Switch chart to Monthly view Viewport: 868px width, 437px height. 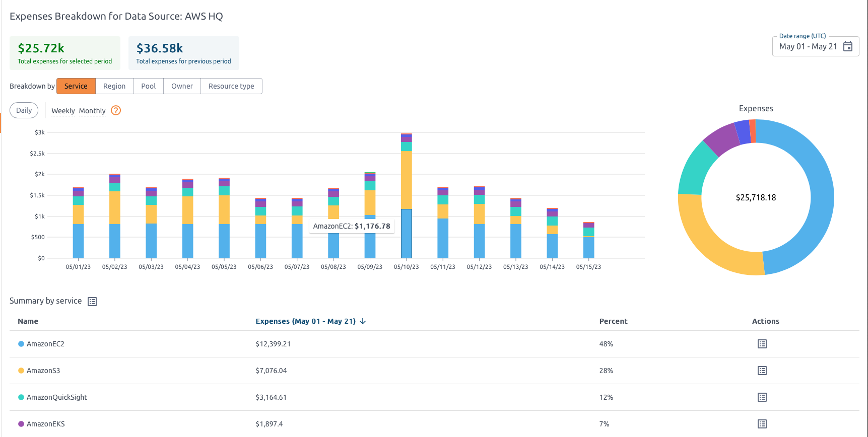click(92, 111)
